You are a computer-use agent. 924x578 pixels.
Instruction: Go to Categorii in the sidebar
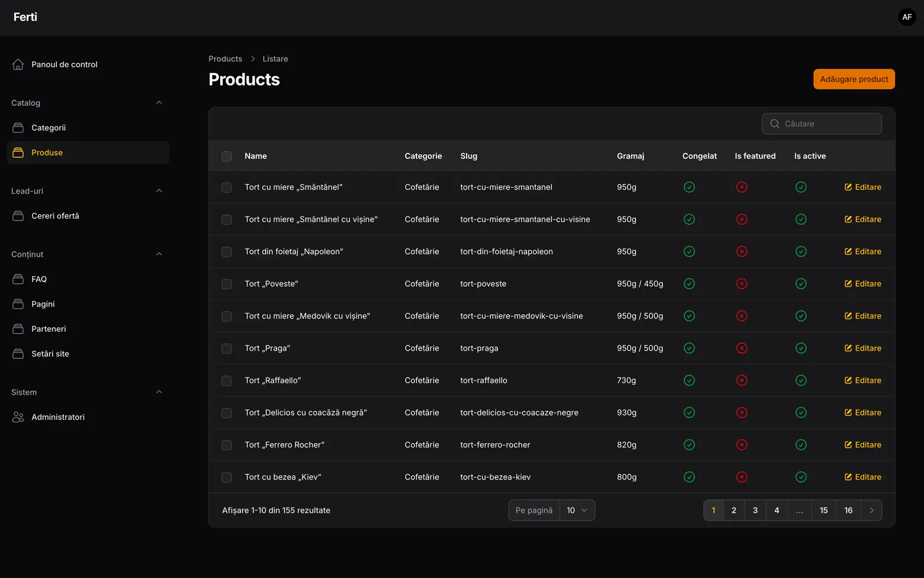[88, 128]
